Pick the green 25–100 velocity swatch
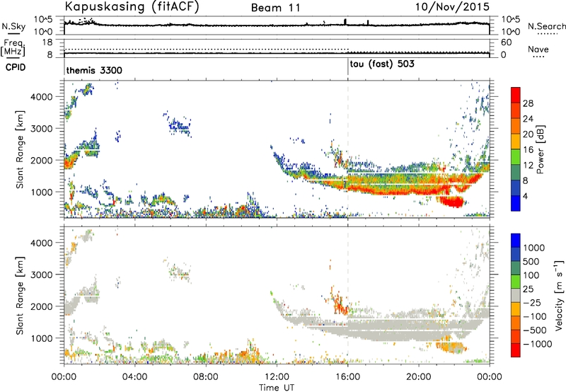The width and height of the screenshot is (566, 392). pyautogui.click(x=516, y=282)
